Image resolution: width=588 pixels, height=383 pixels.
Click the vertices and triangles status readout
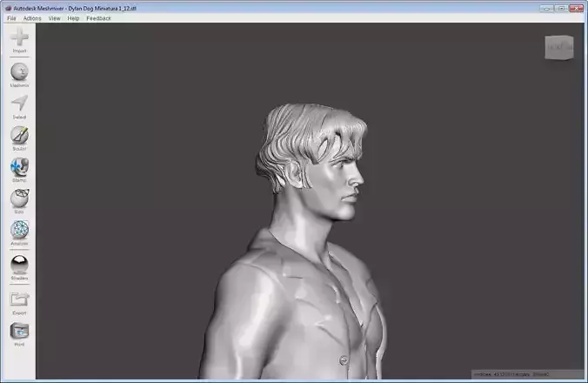pyautogui.click(x=527, y=374)
